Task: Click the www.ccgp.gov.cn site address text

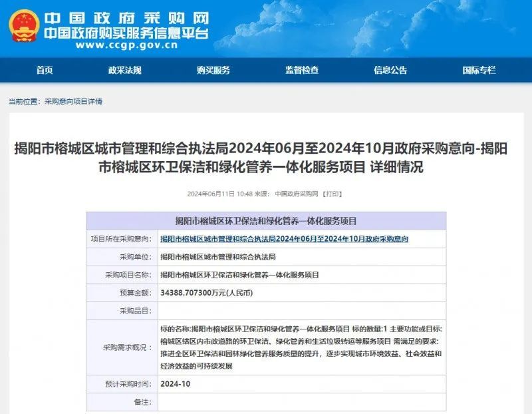Action: click(x=126, y=45)
